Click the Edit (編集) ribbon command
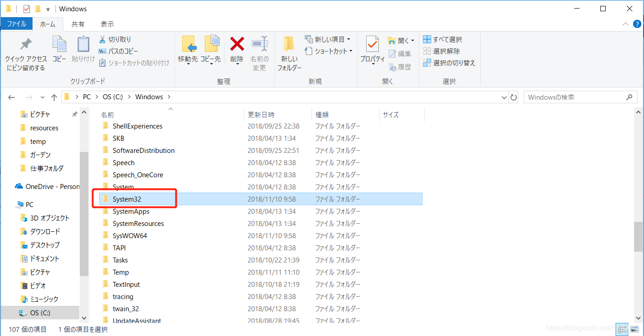Viewport: 644px width, 336px height. click(400, 54)
